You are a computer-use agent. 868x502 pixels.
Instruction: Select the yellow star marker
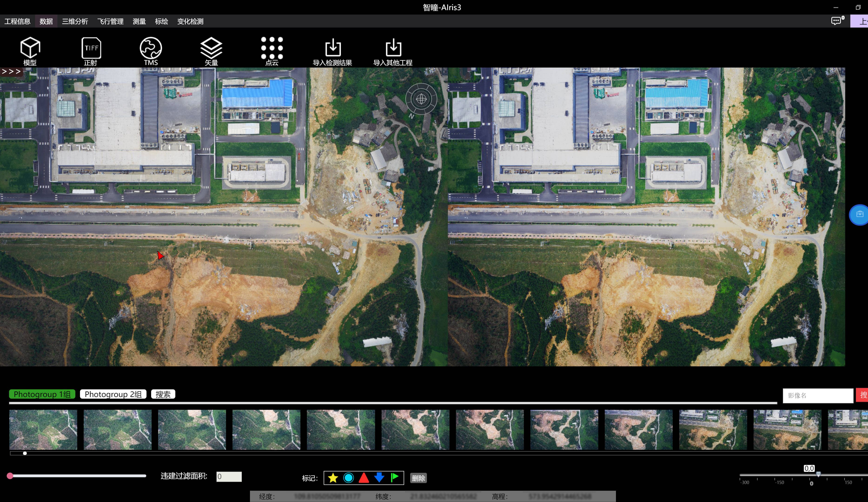(x=333, y=478)
